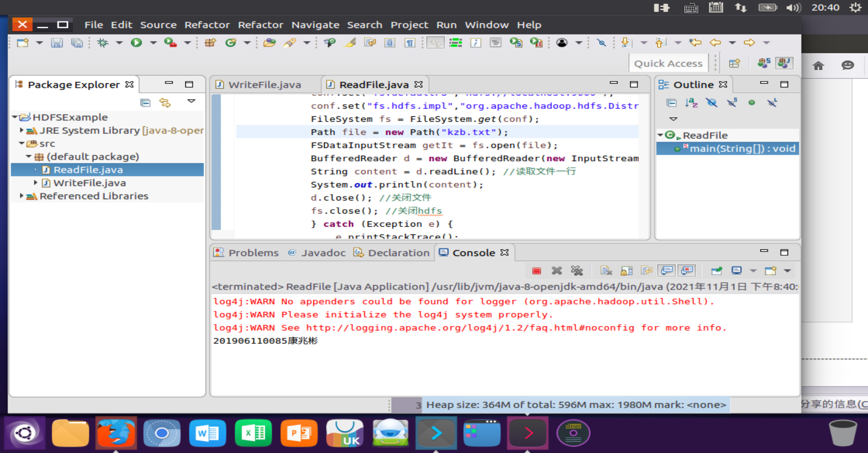Pin the Console view
This screenshot has width=868, height=453.
coord(717,270)
